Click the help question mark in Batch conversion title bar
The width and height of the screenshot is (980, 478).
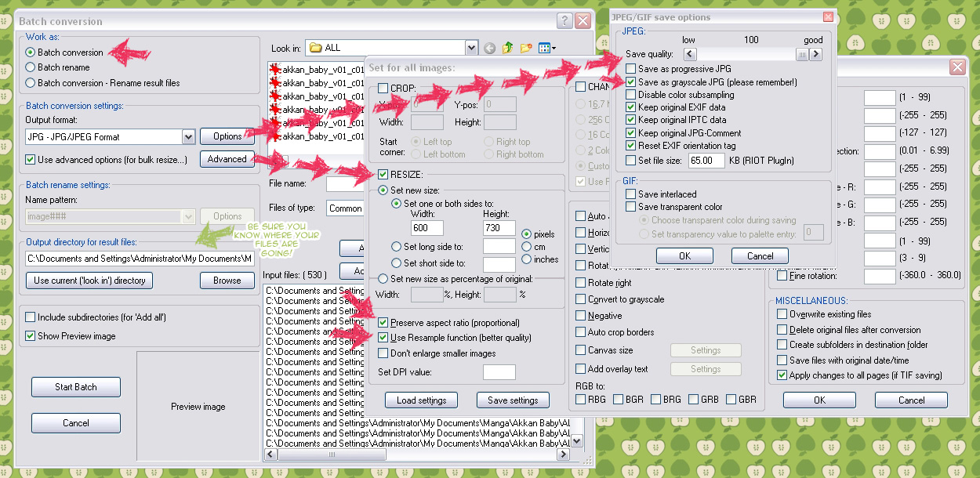tap(564, 21)
